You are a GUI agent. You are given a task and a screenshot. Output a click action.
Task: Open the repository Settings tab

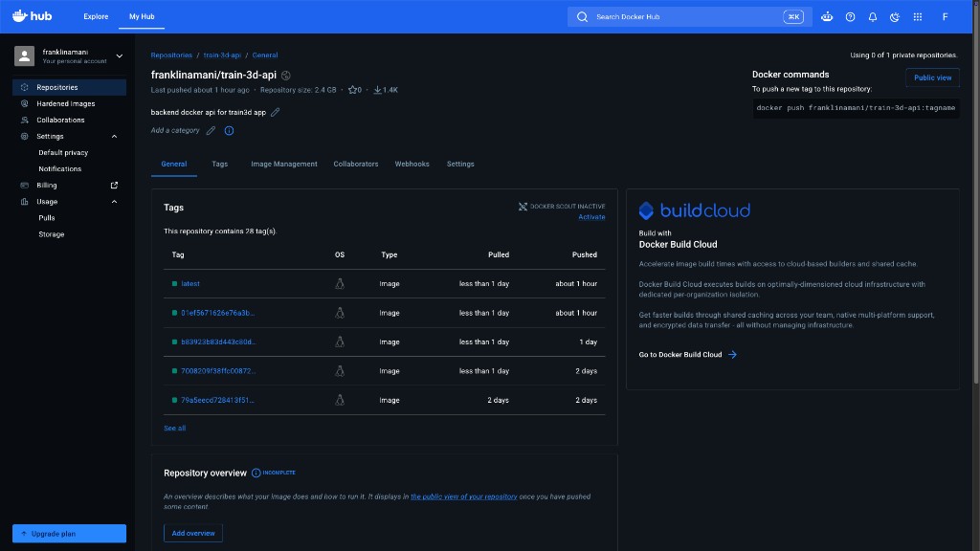click(460, 164)
